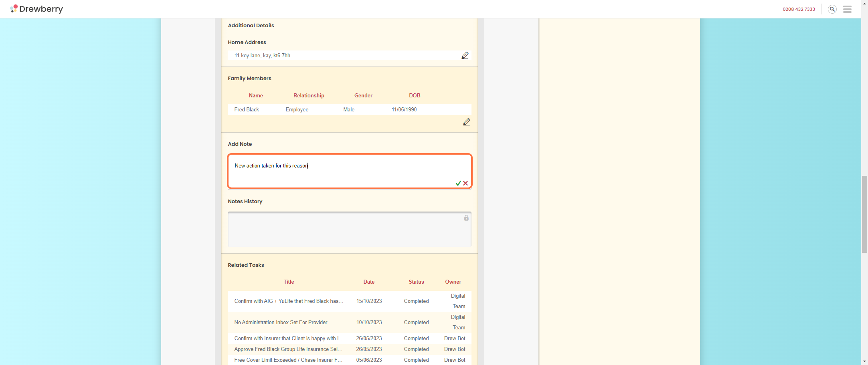The height and width of the screenshot is (365, 868).
Task: Click the Related Tasks heading
Action: click(246, 265)
